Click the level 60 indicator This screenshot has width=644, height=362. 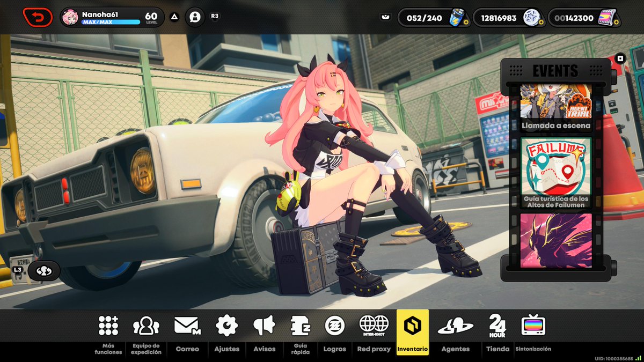pyautogui.click(x=151, y=18)
